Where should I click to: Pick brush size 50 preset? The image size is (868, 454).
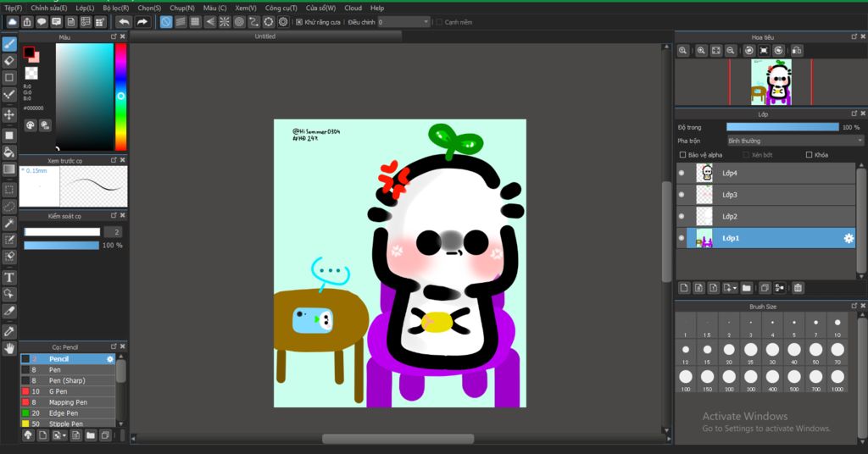tap(816, 352)
